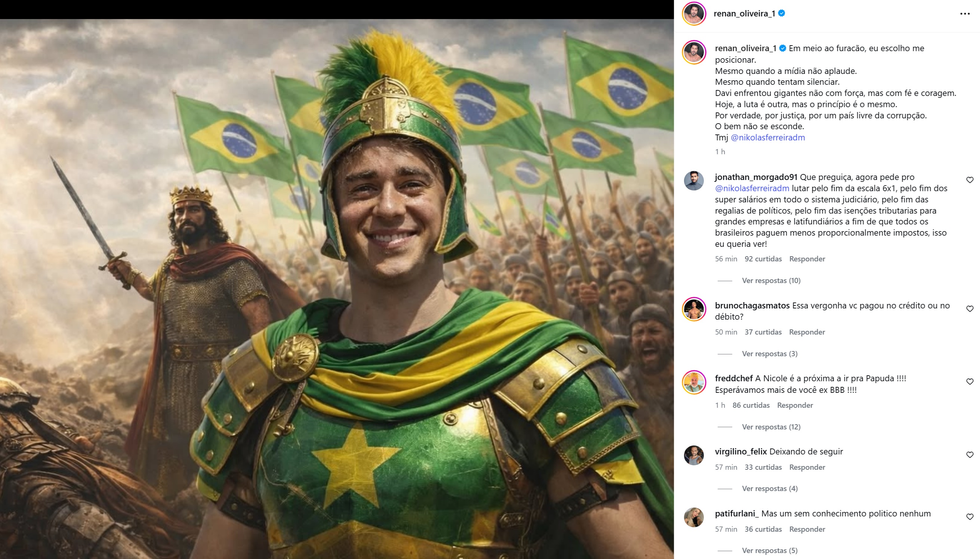Image resolution: width=980 pixels, height=559 pixels.
Task: Like virgilino_felix's comment with the heart
Action: (x=970, y=455)
